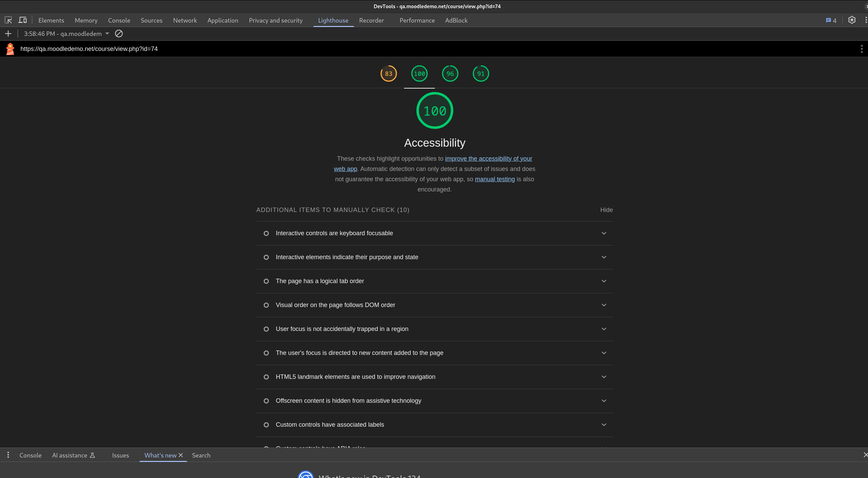
Task: Open the Console panel tab
Action: 119,20
